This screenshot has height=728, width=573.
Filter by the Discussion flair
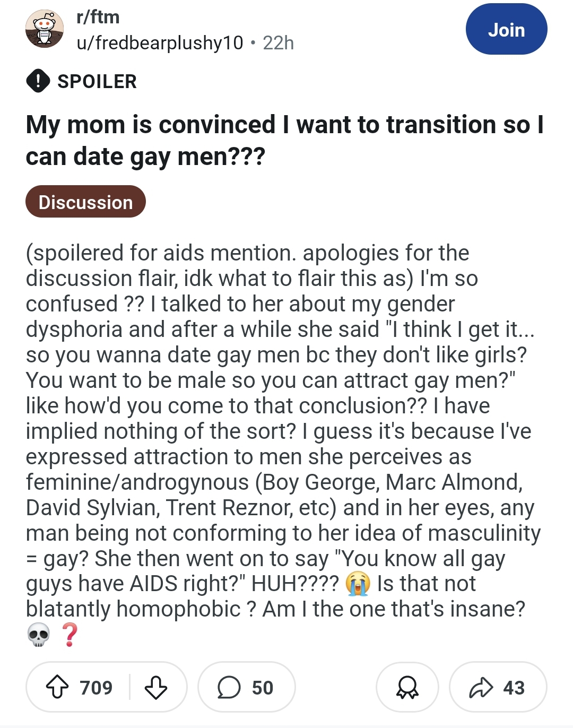(85, 202)
